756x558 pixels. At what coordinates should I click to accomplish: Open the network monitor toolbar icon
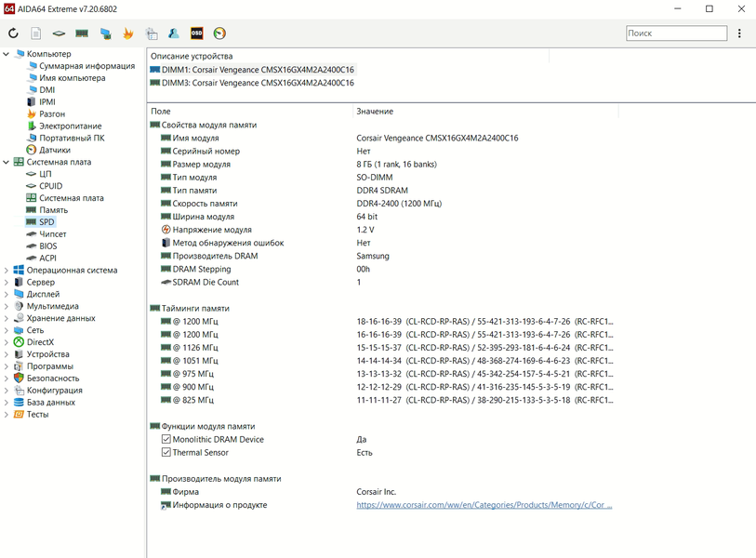(105, 33)
